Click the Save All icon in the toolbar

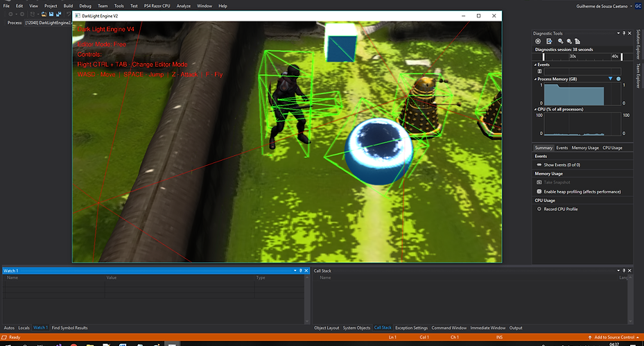point(58,14)
